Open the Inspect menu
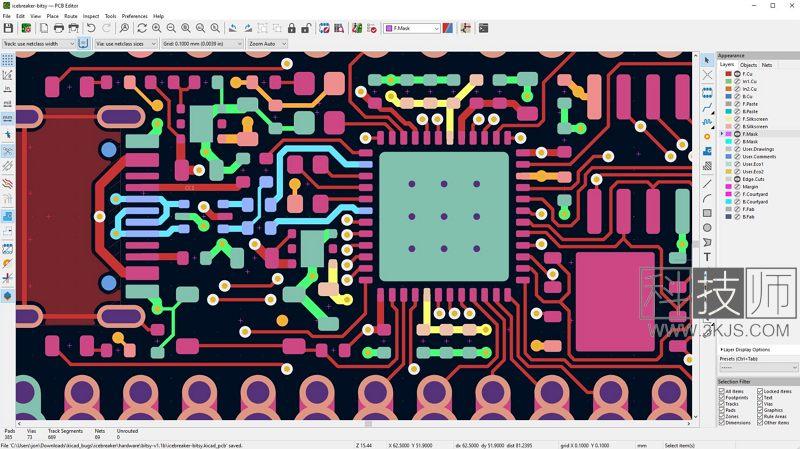Image resolution: width=800 pixels, height=449 pixels. pyautogui.click(x=91, y=16)
